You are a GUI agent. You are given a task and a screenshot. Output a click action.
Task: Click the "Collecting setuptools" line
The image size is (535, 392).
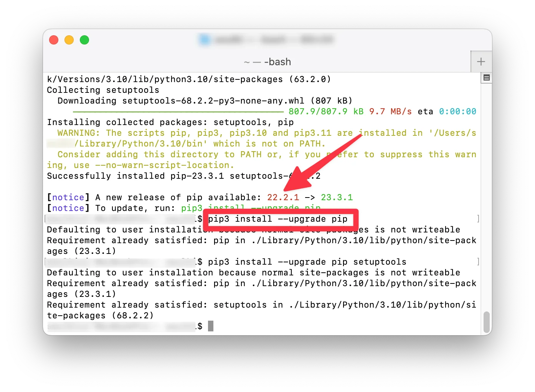103,90
